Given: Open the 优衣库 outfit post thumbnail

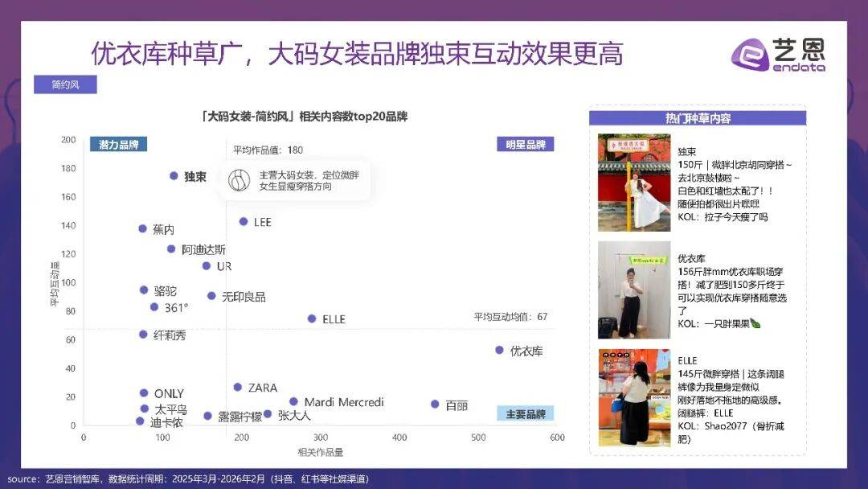Looking at the screenshot, I should 633,290.
